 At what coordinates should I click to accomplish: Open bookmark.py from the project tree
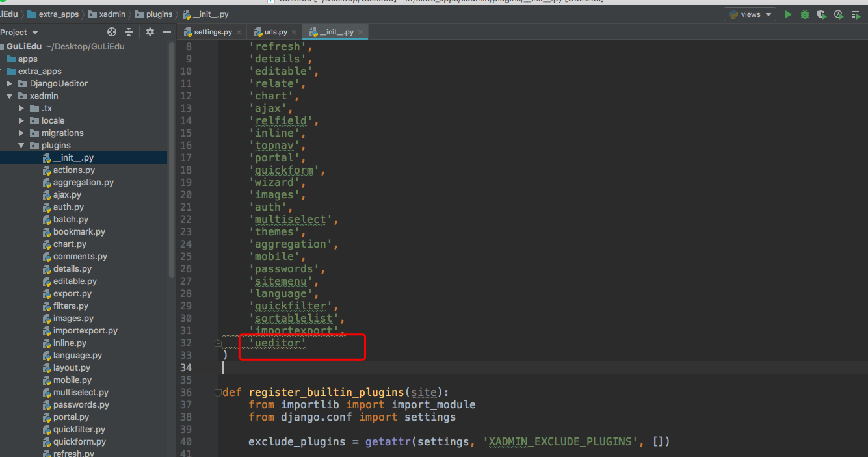click(79, 231)
